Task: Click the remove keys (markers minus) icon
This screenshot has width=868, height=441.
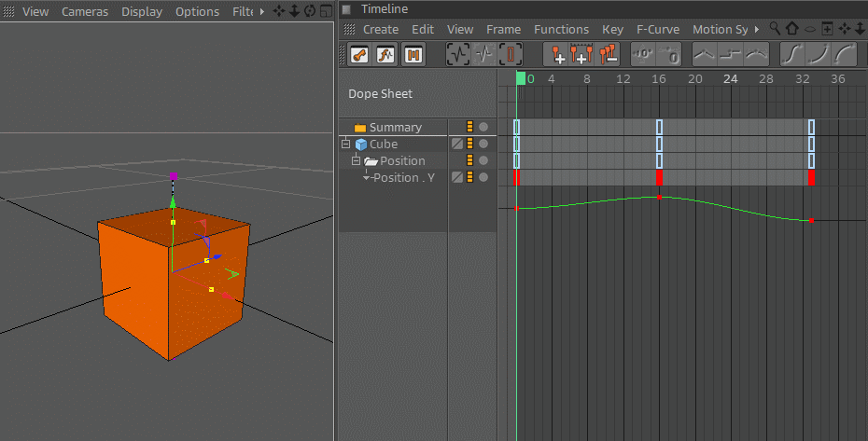Action: click(609, 54)
